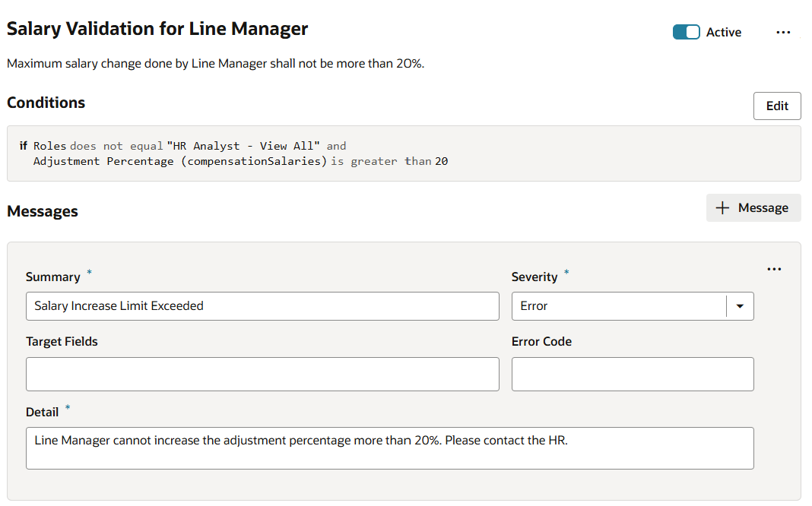Click the Summary input field
The image size is (812, 506).
pyautogui.click(x=262, y=306)
